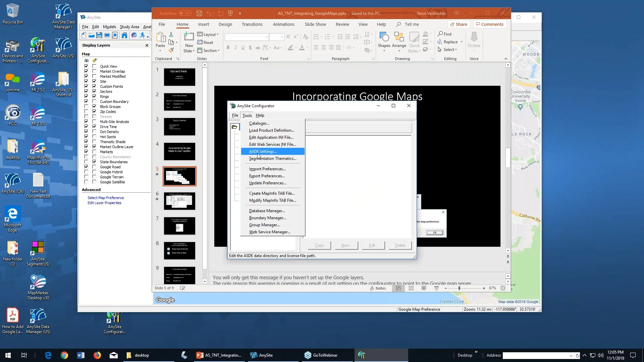644x362 pixels.
Task: Click the Share button
Action: point(459,24)
